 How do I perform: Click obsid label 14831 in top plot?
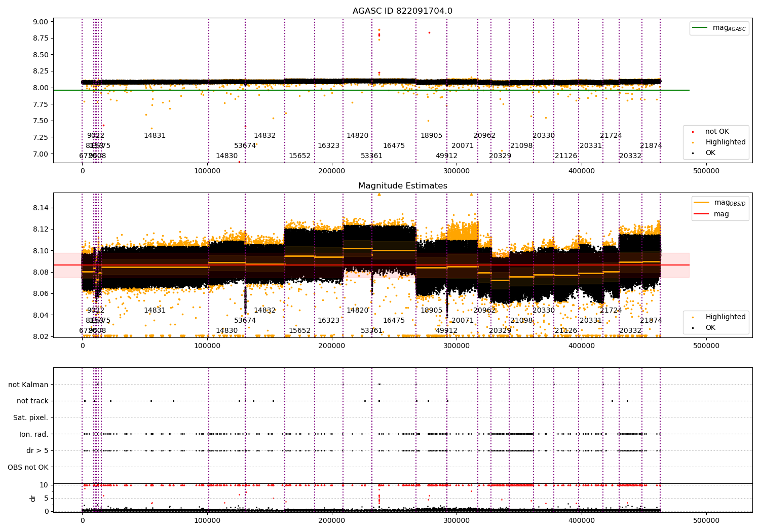(x=155, y=136)
